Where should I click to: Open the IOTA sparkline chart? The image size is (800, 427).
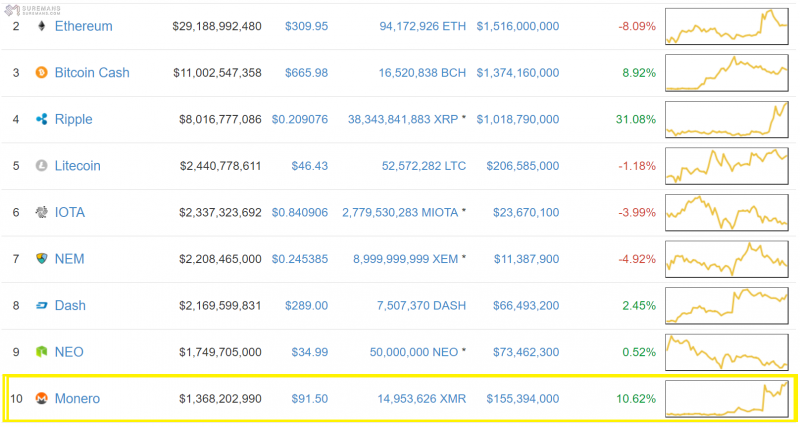(x=727, y=213)
